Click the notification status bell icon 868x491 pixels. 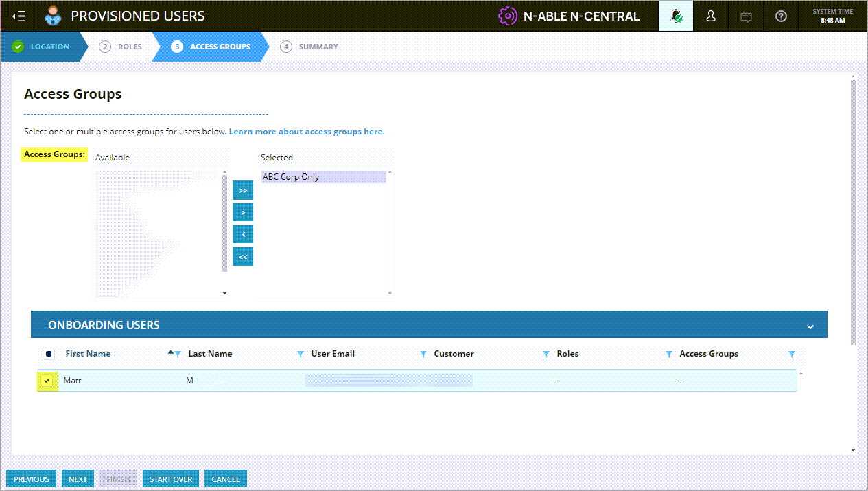(677, 16)
